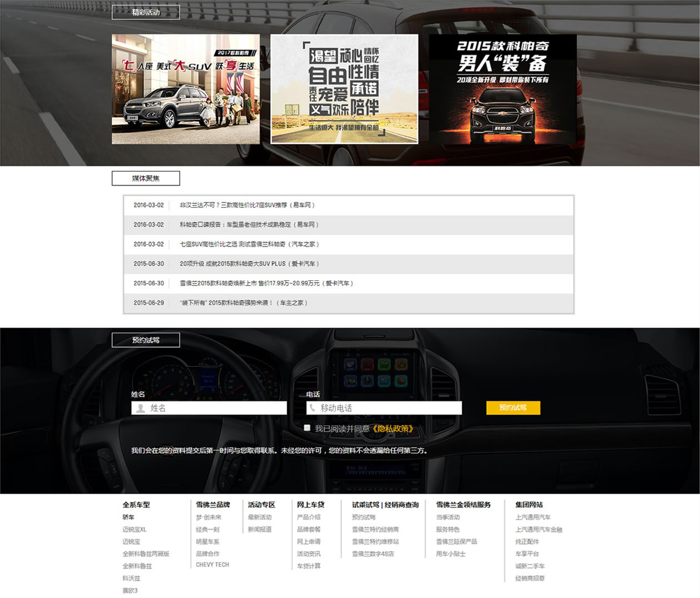Click the 预约试驾 section heading above the form

[146, 340]
